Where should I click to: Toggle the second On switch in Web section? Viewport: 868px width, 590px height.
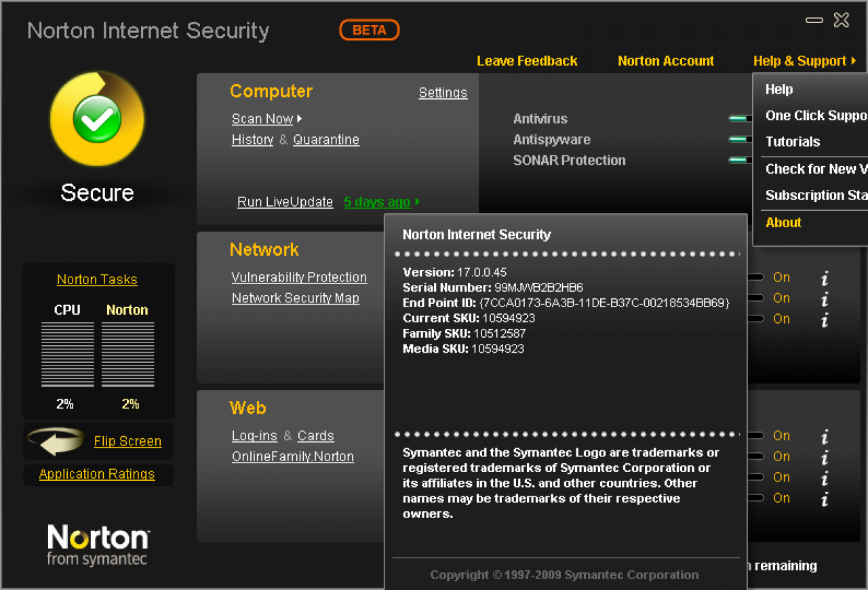[757, 457]
